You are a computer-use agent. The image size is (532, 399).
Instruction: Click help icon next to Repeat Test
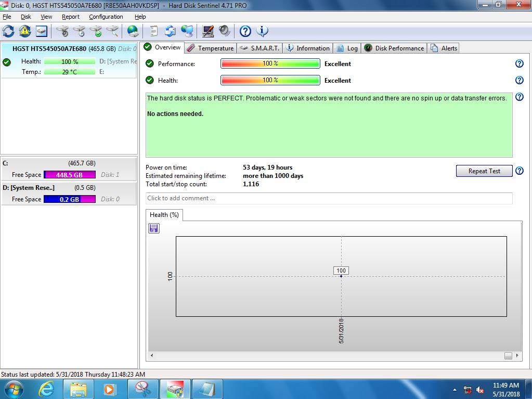point(519,171)
